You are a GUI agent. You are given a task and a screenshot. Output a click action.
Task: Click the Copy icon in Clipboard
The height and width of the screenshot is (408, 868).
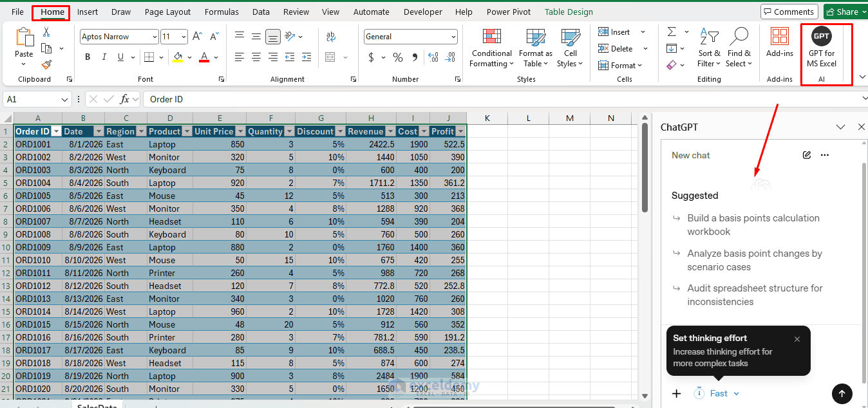(46, 48)
